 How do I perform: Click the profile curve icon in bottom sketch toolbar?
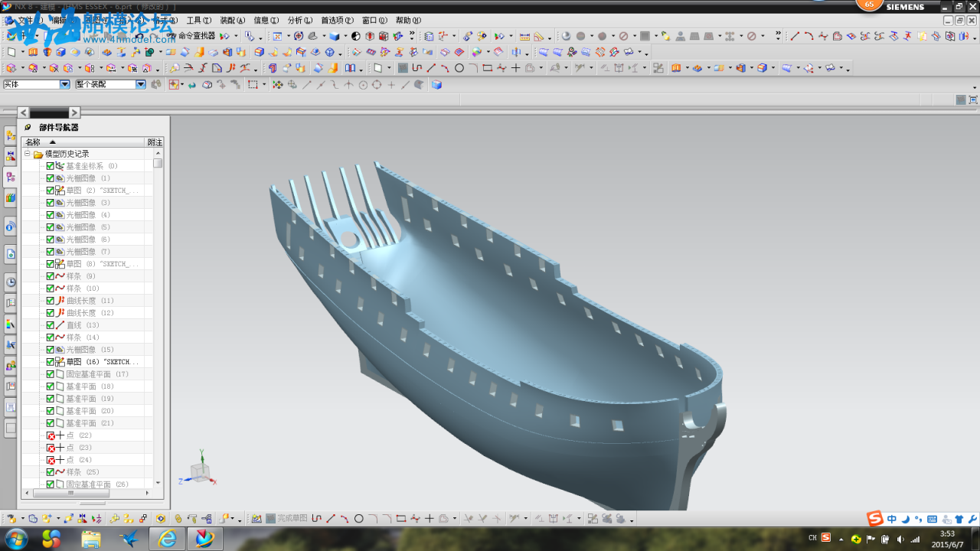(316, 519)
